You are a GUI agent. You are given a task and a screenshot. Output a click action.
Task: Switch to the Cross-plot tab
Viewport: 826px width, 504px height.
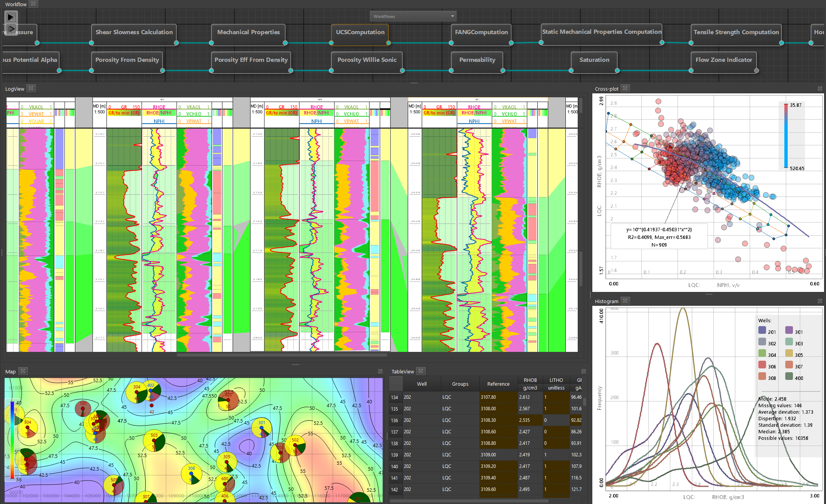pos(607,89)
